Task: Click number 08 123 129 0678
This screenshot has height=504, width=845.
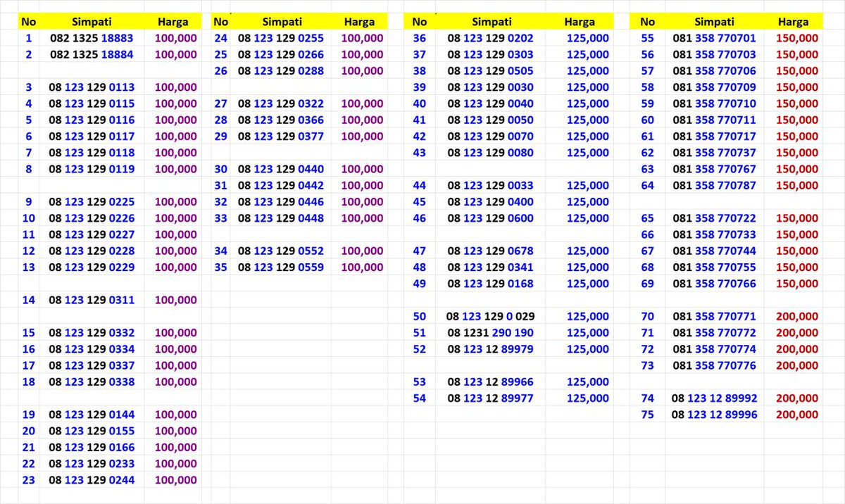Action: [491, 251]
